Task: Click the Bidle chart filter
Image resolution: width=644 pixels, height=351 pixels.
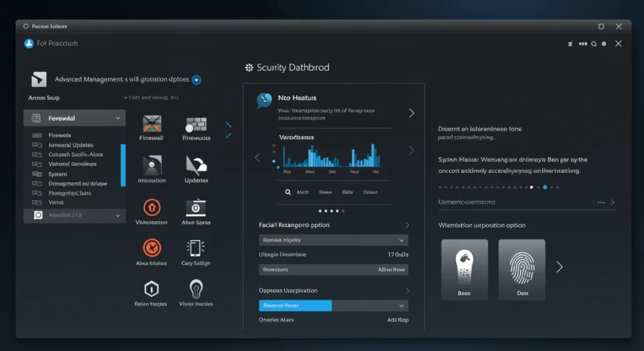Action: (x=348, y=192)
